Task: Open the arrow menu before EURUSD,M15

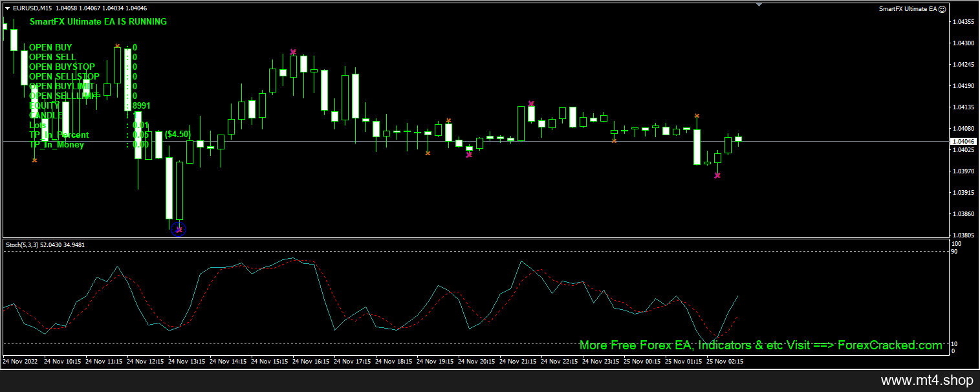Action: (x=7, y=8)
